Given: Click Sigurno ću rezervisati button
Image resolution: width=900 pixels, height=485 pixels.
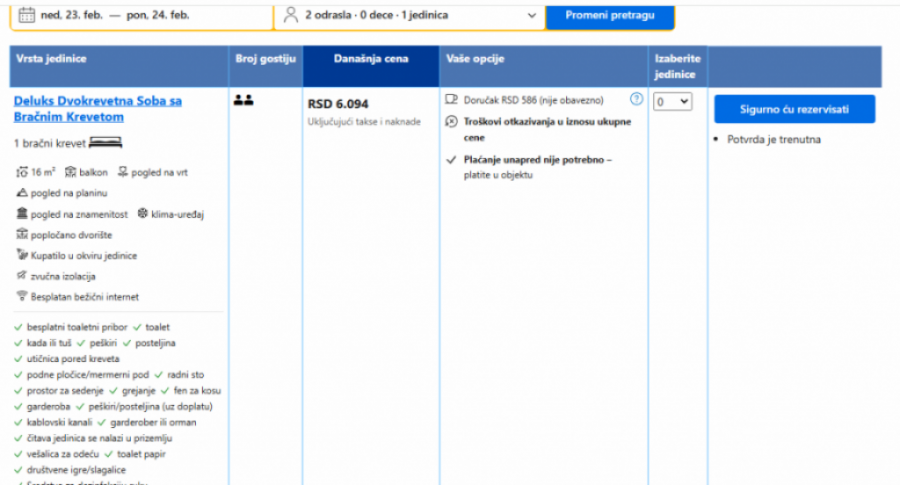Looking at the screenshot, I should point(794,109).
